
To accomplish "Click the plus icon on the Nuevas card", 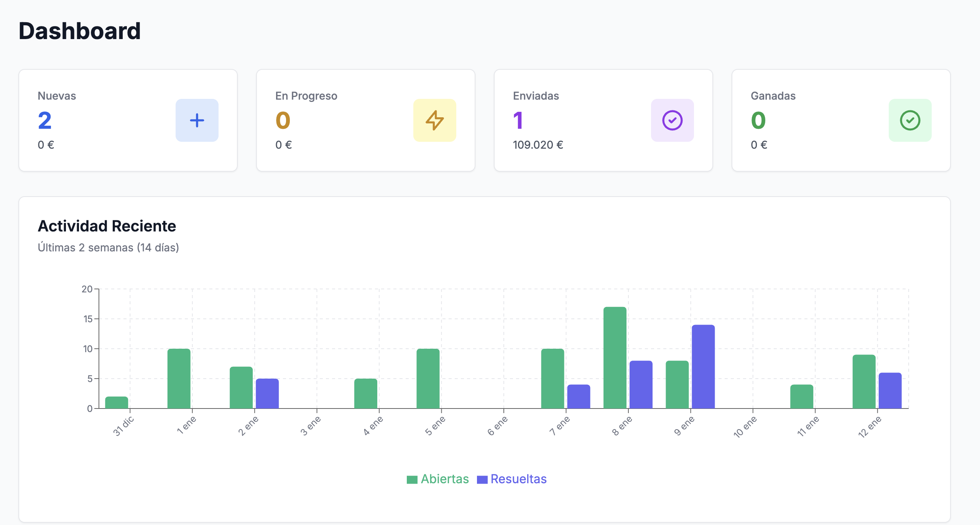I will pyautogui.click(x=197, y=120).
